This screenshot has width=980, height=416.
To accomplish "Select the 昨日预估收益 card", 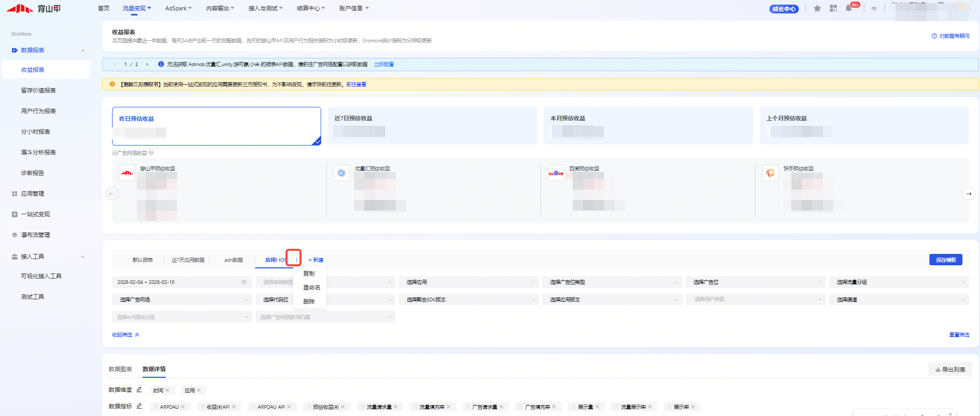I will (x=216, y=126).
